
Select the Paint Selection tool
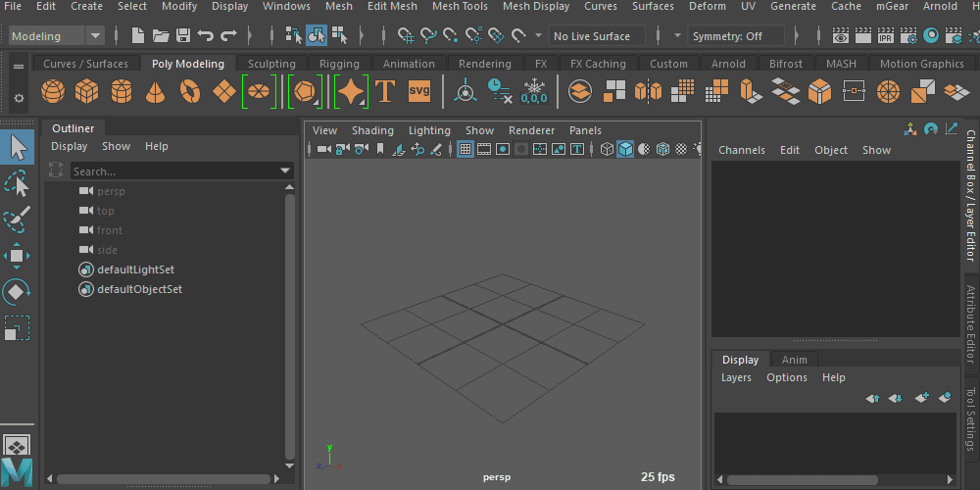tap(17, 220)
